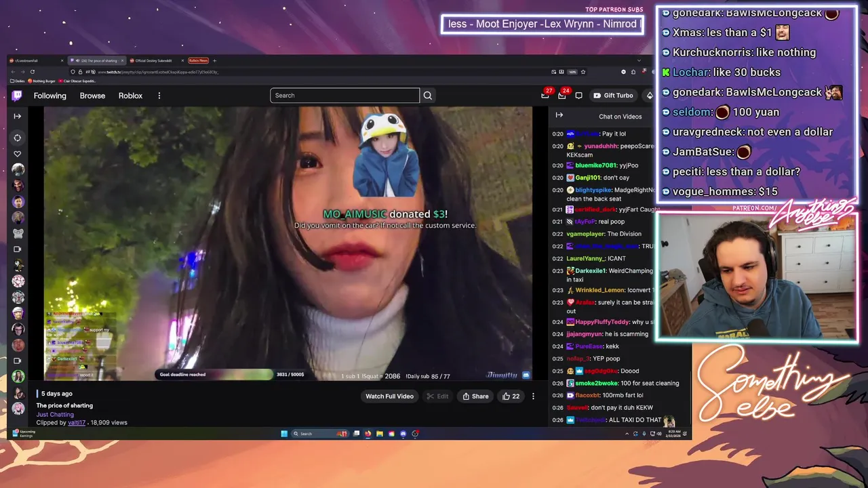Screen dimensions: 868x488
Task: Select The price of sharting browser tab
Action: coord(97,60)
